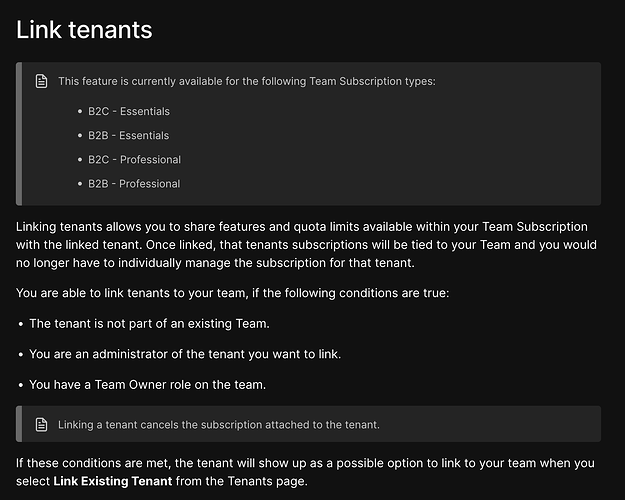Click the grey left border of first callout
625x500 pixels.
click(x=19, y=134)
